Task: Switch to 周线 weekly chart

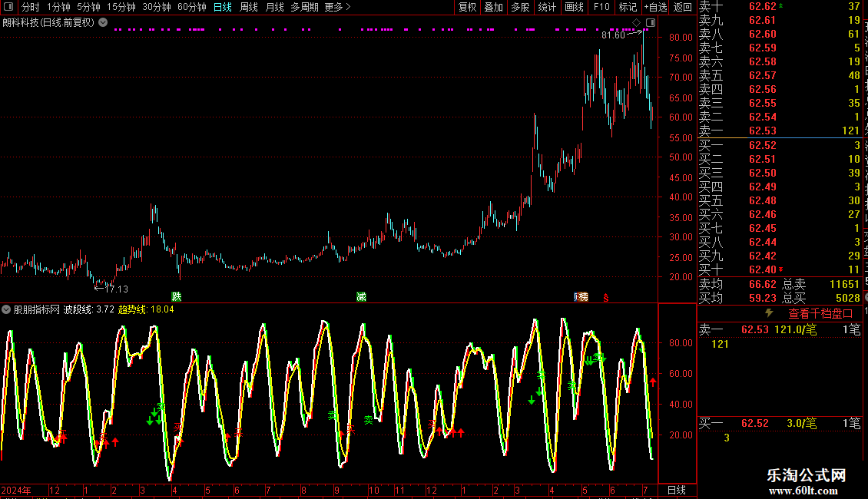Action: tap(249, 7)
